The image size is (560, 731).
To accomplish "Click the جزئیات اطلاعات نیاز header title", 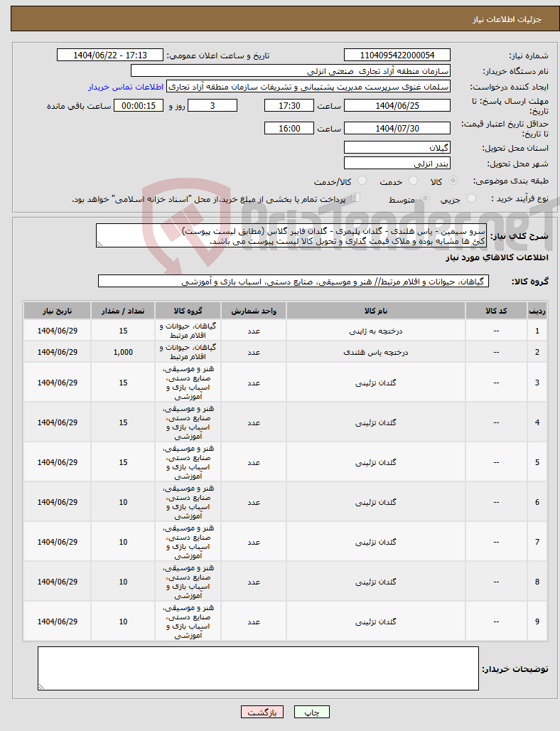I will click(x=507, y=19).
